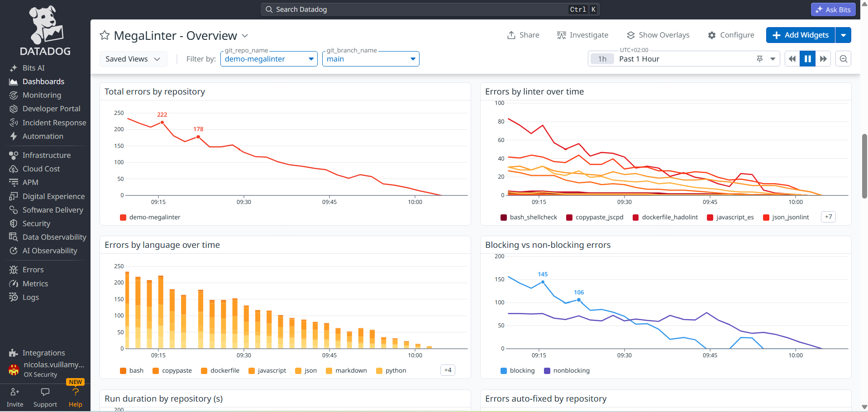Click the Infrastructure sidebar icon
The height and width of the screenshot is (412, 868).
tap(14, 155)
